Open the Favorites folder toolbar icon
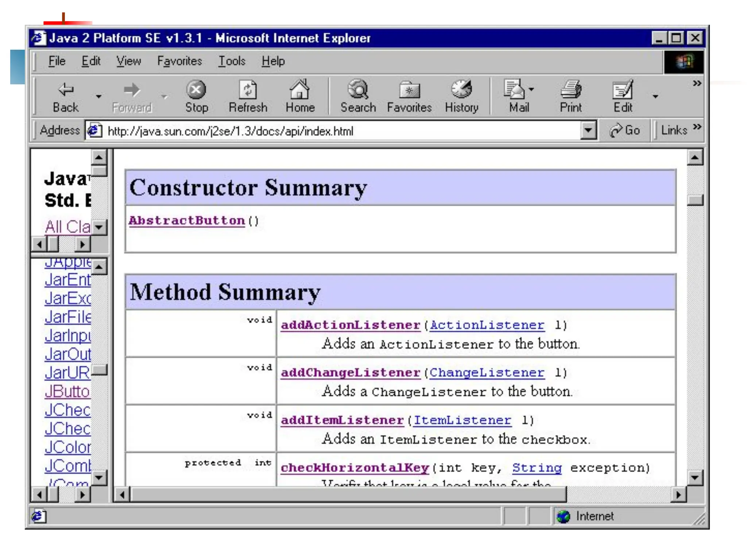 [409, 90]
